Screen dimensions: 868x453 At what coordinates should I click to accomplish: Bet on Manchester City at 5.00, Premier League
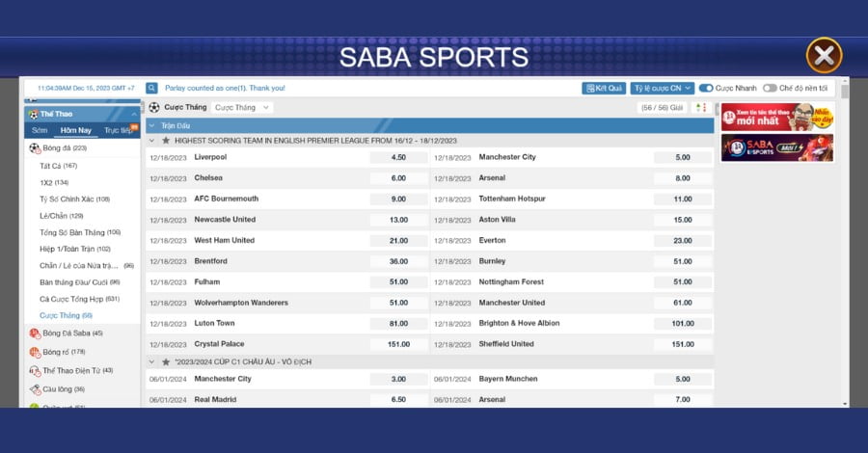(683, 158)
